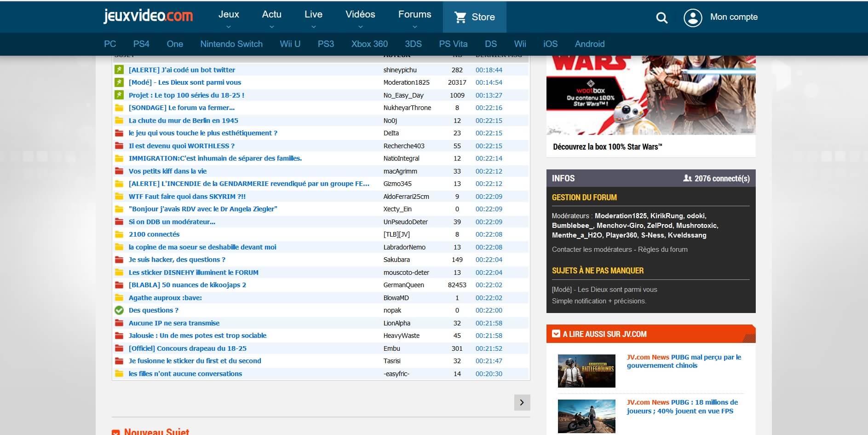Click pinned icon beside bot twitter topic

coord(119,70)
